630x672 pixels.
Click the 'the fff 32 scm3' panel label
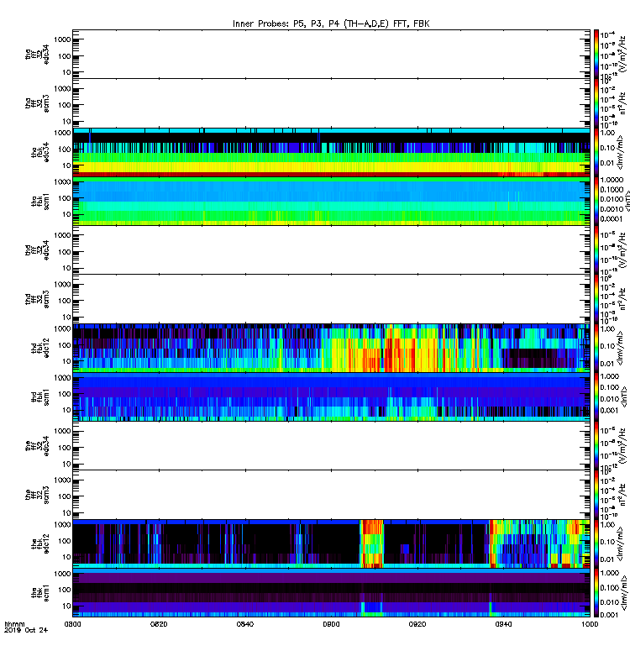coord(37,495)
